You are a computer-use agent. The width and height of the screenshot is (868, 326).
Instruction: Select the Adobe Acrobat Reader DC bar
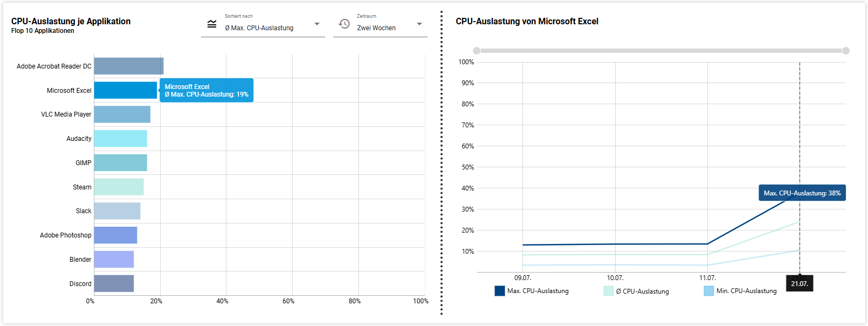129,66
